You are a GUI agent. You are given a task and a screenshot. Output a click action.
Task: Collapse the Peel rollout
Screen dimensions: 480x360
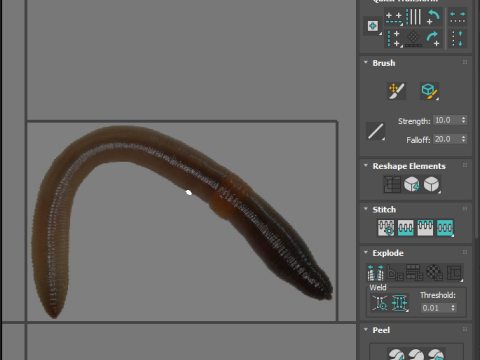coord(366,330)
